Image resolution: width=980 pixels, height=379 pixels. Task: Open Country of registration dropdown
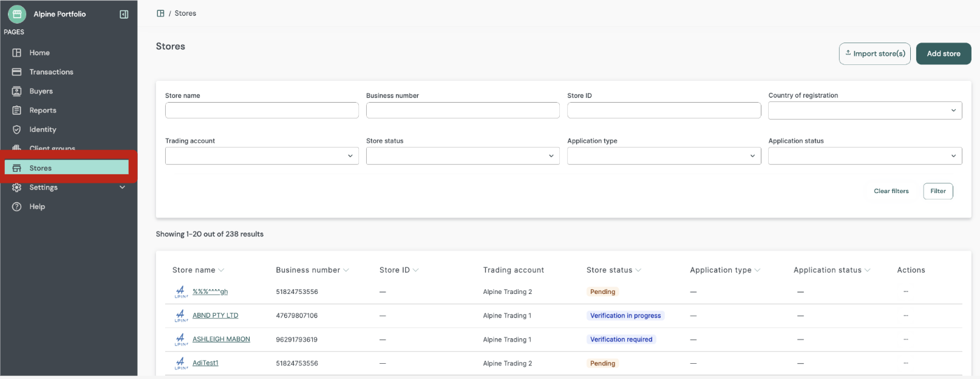click(x=865, y=111)
